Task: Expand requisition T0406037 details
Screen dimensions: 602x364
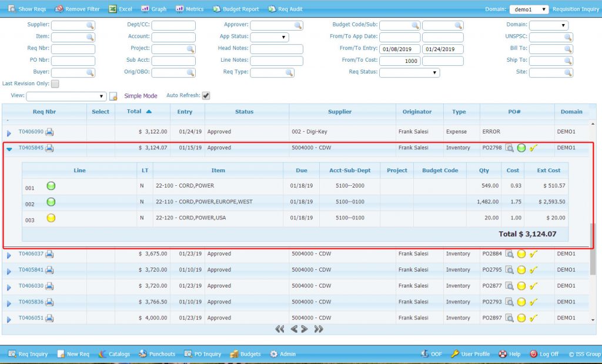Action: [x=10, y=255]
